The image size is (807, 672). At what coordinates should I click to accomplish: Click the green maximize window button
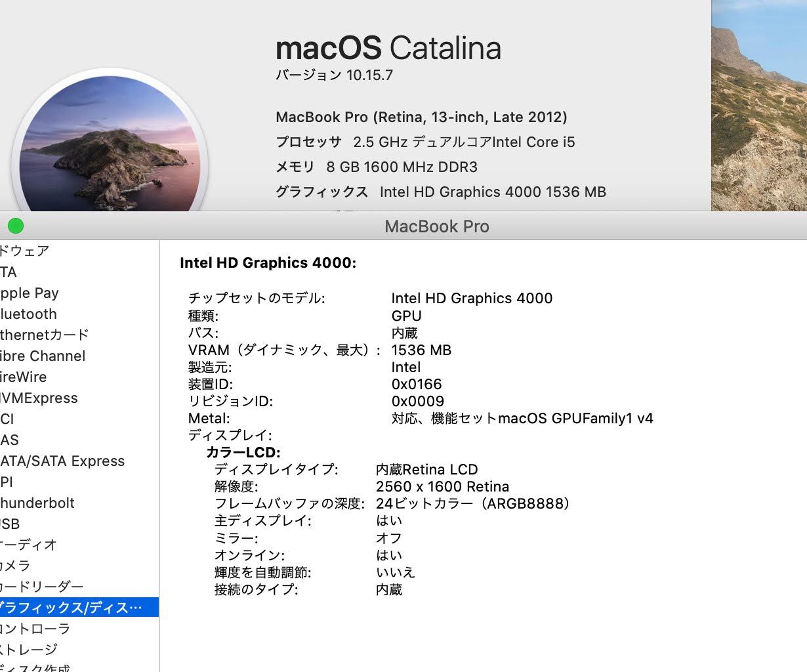point(16,226)
